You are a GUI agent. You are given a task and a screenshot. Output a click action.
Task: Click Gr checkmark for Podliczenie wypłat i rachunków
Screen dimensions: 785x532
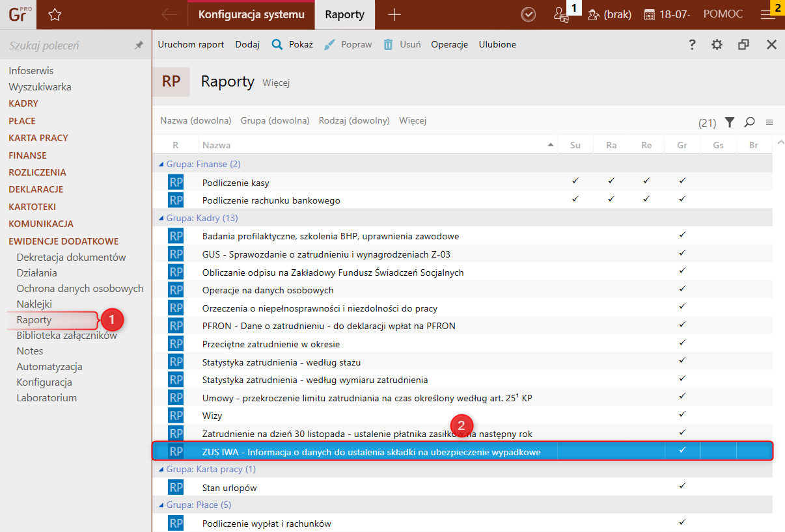click(x=682, y=522)
